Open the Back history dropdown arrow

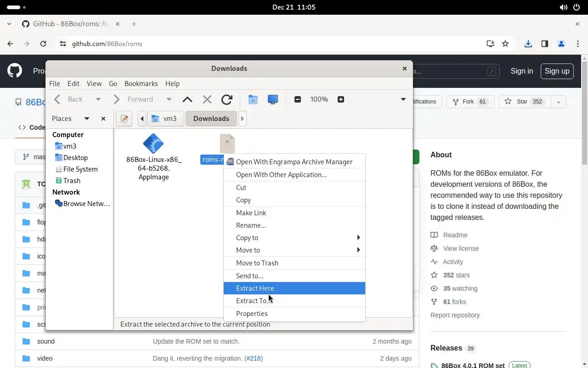click(98, 99)
